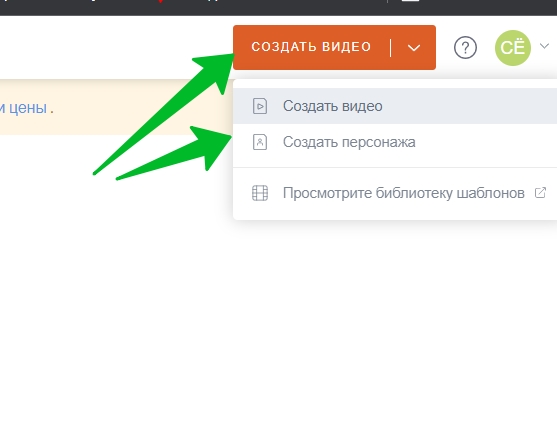This screenshot has width=557, height=422.
Task: Choose Создать видео menu entry
Action: click(x=395, y=106)
